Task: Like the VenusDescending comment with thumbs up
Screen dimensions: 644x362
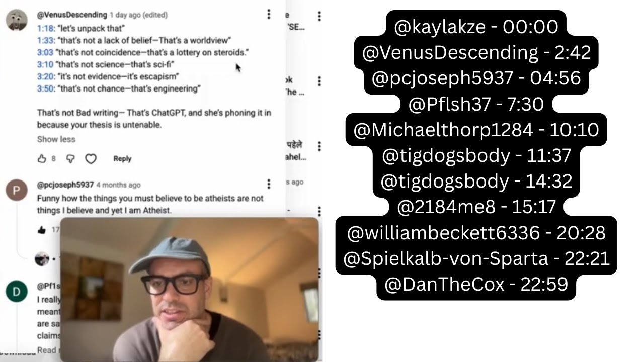Action: 42,159
